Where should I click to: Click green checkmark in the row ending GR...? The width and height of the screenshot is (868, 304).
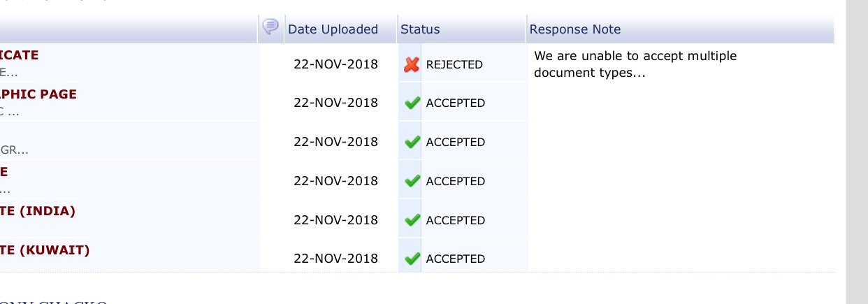tap(412, 142)
